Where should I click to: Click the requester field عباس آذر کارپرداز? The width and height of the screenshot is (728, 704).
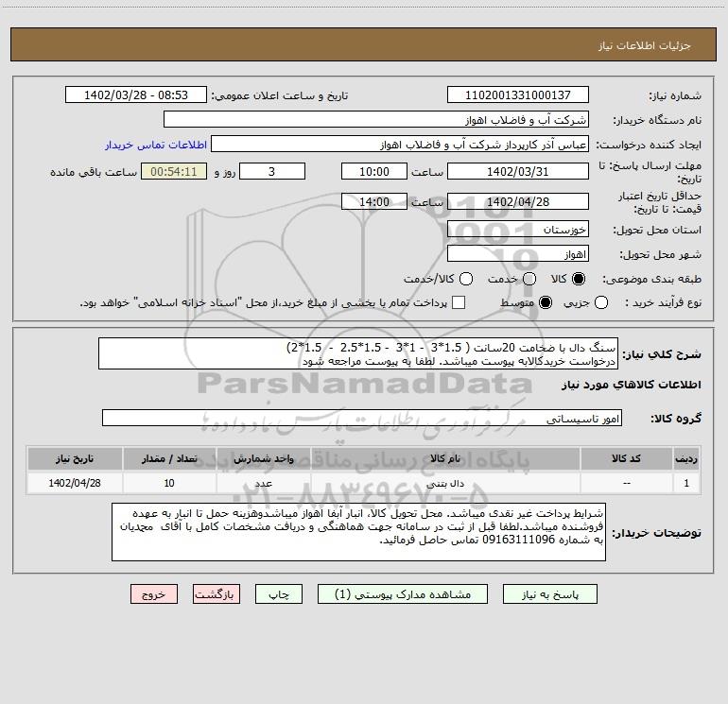400,145
